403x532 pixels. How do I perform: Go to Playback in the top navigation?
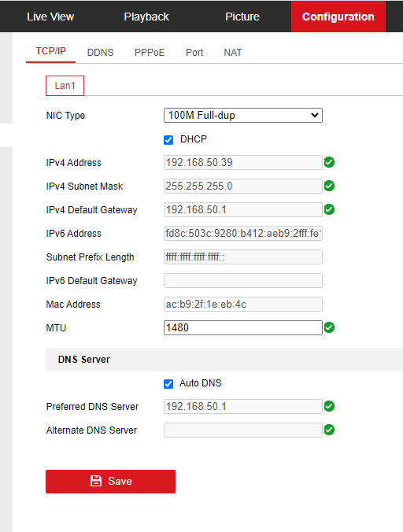tap(146, 17)
